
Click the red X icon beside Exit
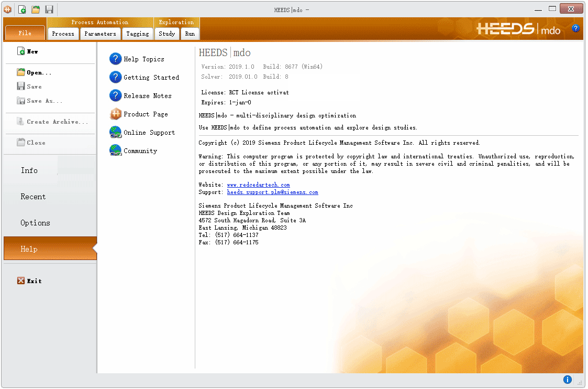click(x=21, y=281)
